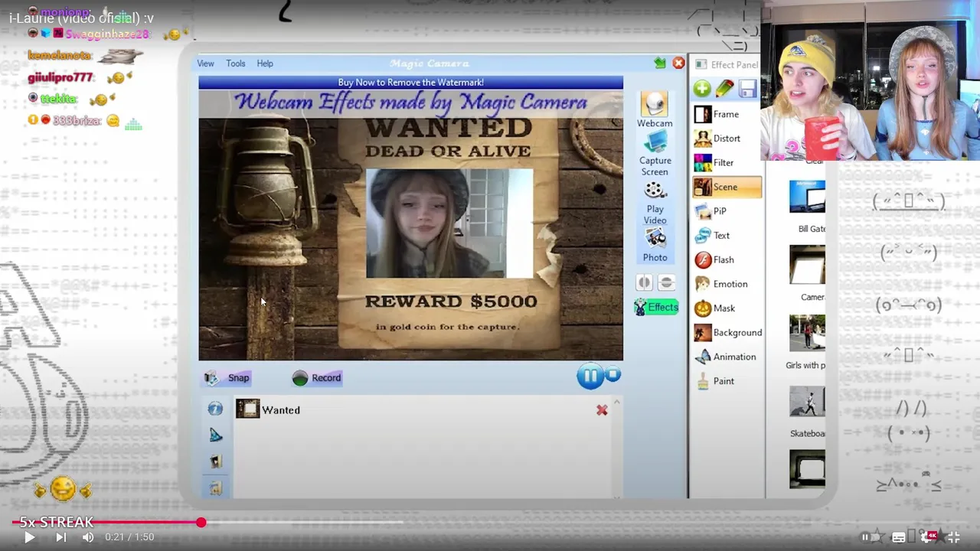This screenshot has width=980, height=551.
Task: Open the Distort effect category
Action: tap(727, 139)
